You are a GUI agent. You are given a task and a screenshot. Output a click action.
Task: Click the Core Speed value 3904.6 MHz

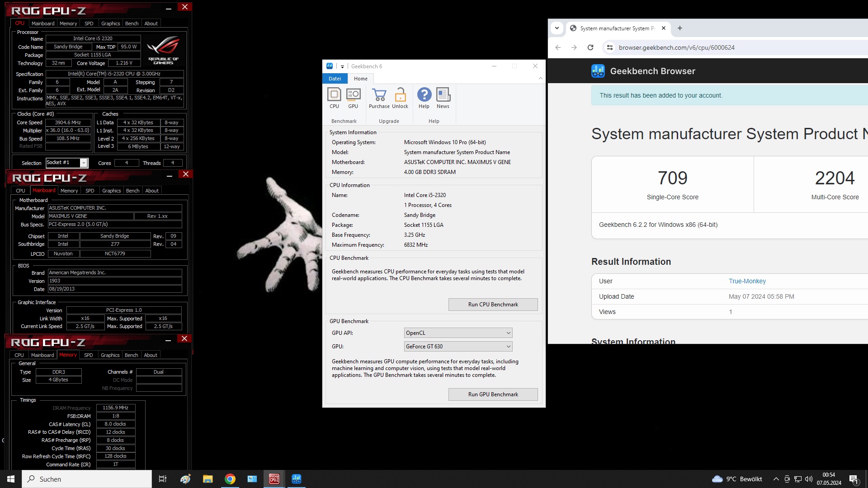(x=68, y=122)
